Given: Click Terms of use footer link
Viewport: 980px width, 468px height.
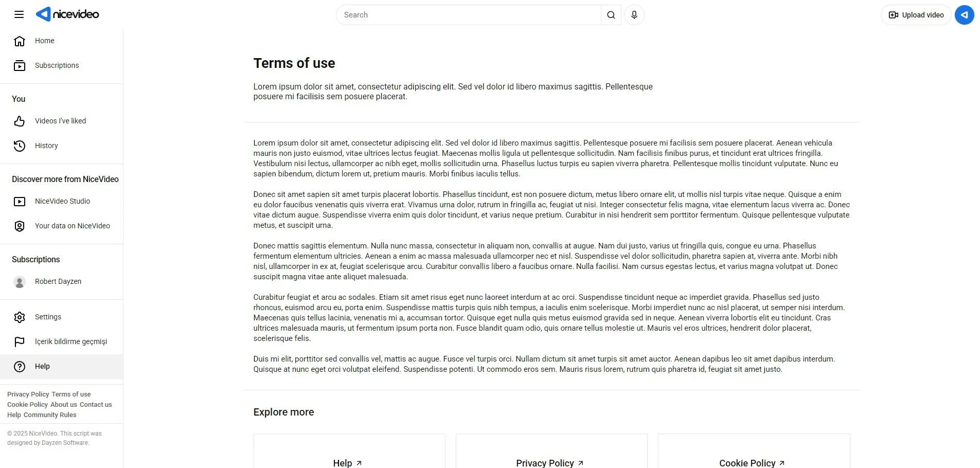Looking at the screenshot, I should click(71, 394).
